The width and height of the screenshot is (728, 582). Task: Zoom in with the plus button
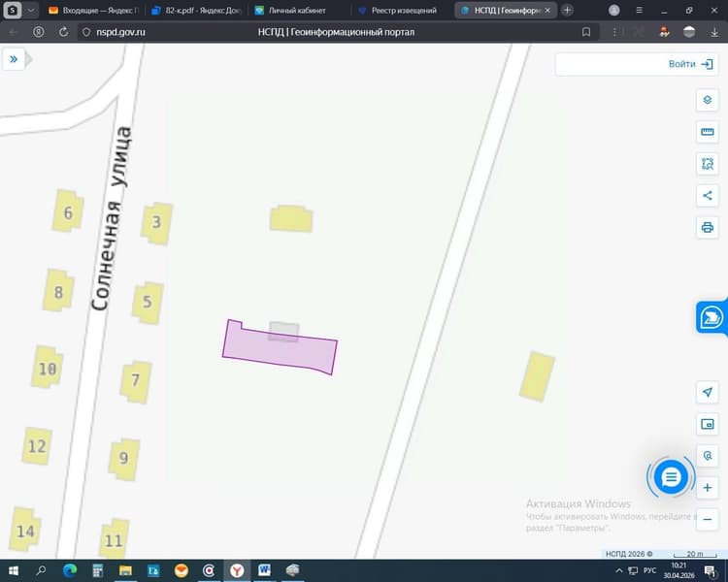pyautogui.click(x=707, y=488)
